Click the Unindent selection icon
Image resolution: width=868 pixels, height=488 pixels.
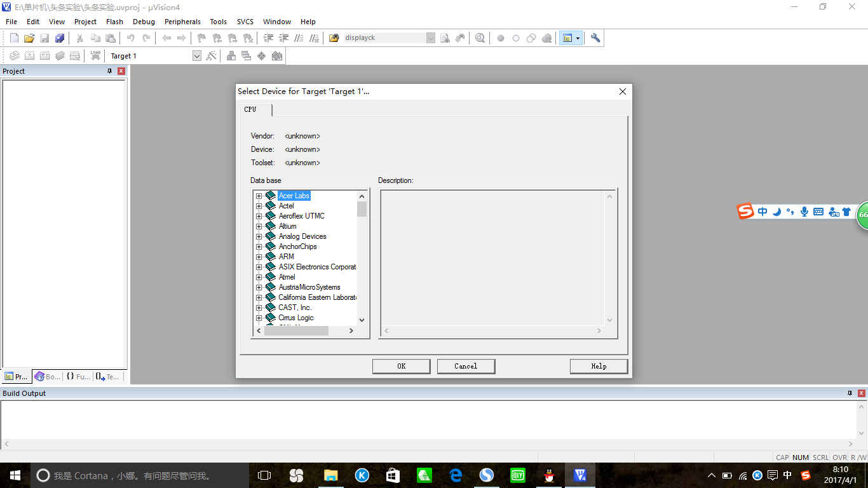tap(283, 38)
